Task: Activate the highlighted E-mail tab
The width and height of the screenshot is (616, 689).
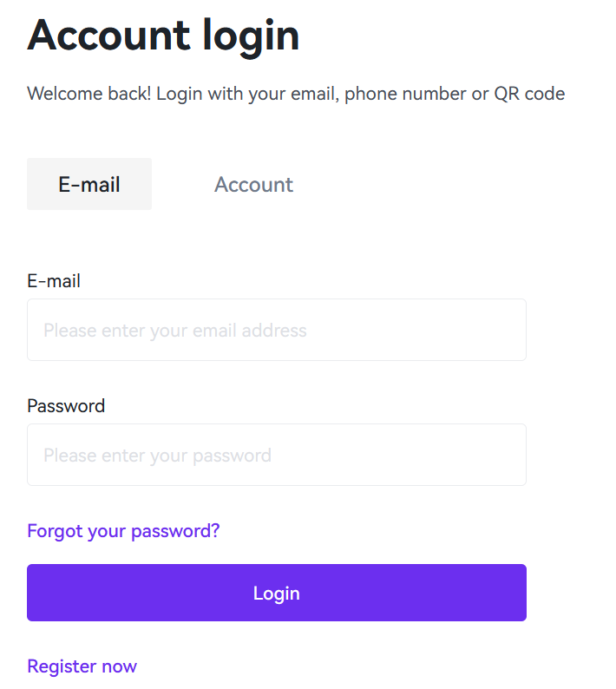Action: coord(89,184)
